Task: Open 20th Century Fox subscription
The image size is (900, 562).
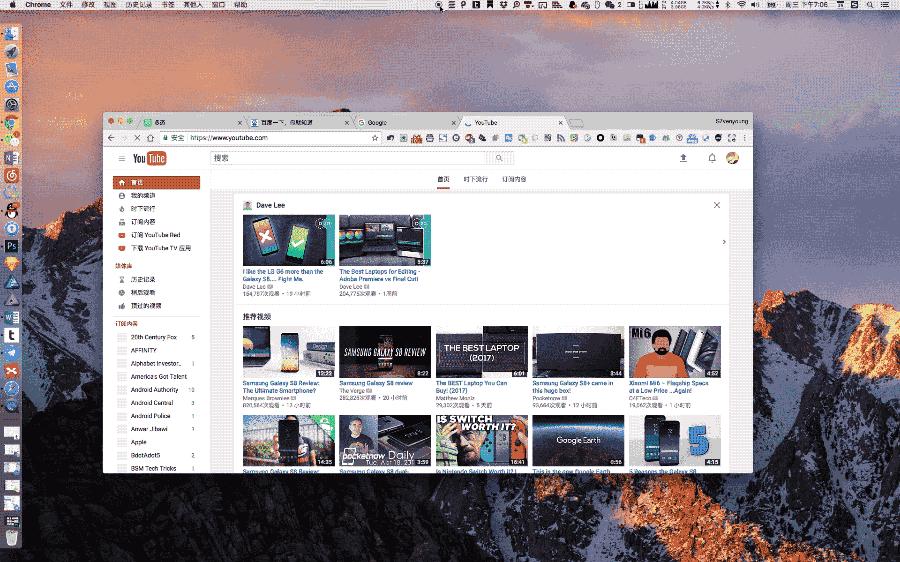Action: pyautogui.click(x=156, y=337)
